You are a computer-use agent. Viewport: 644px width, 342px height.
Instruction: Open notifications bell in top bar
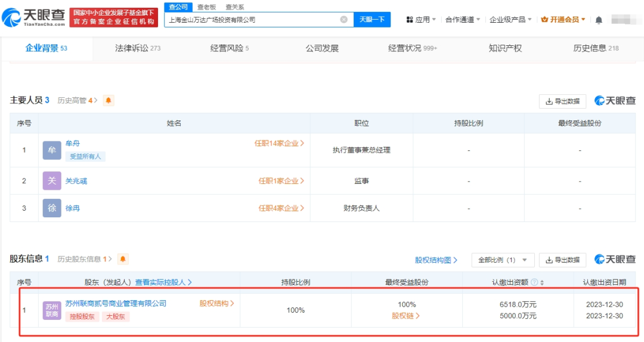point(599,20)
